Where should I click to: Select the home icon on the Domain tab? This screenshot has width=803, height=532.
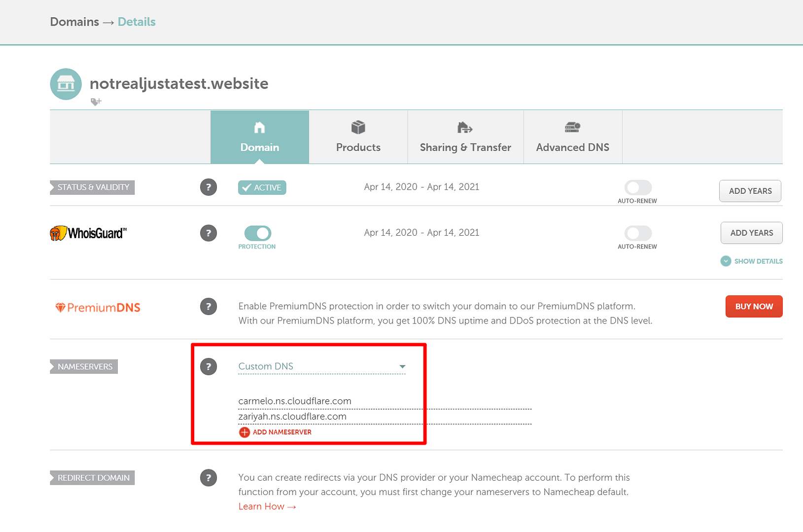(x=259, y=128)
